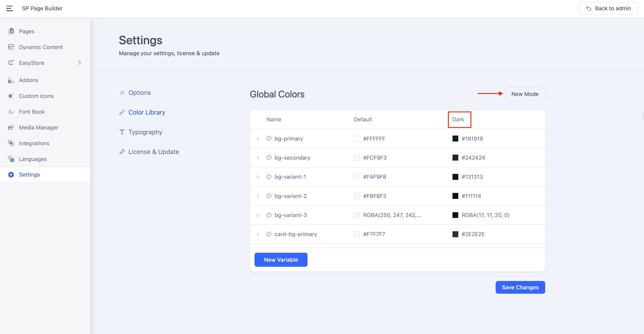Open the Font Book icon

point(11,112)
